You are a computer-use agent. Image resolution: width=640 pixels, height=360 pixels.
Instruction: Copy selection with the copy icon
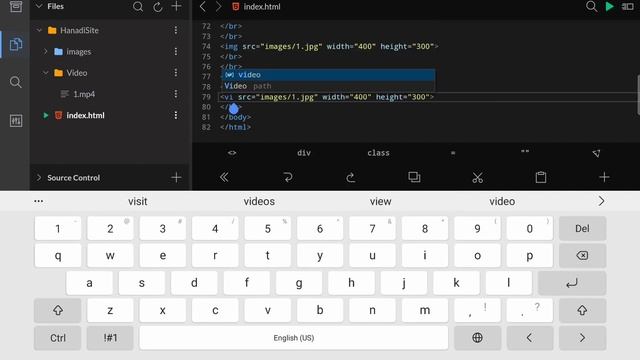pos(414,177)
